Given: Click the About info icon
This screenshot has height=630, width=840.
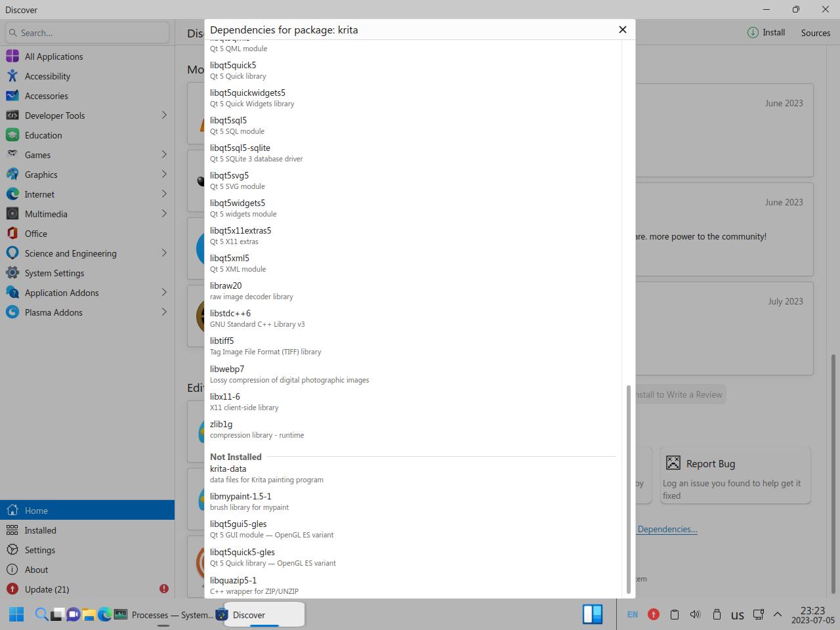Looking at the screenshot, I should [x=12, y=570].
